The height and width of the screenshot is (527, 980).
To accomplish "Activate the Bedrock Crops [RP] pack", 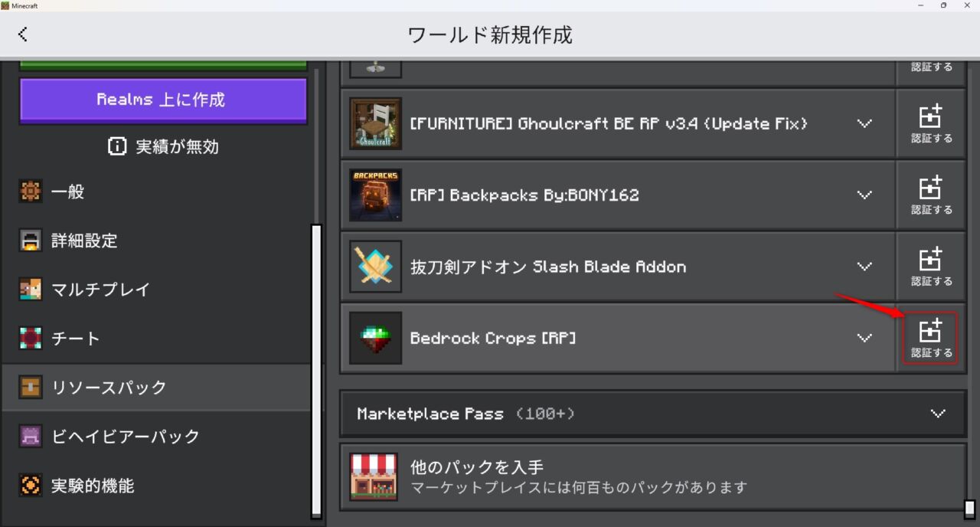I will pos(931,338).
